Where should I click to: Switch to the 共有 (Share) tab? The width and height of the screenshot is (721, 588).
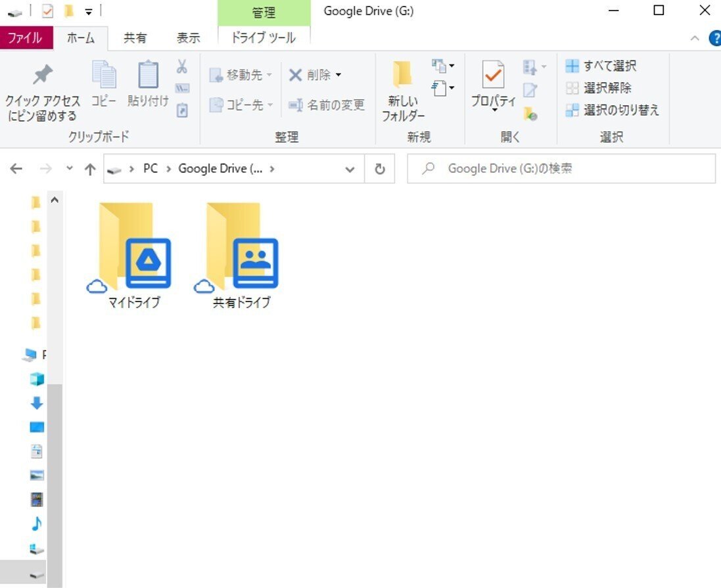135,38
